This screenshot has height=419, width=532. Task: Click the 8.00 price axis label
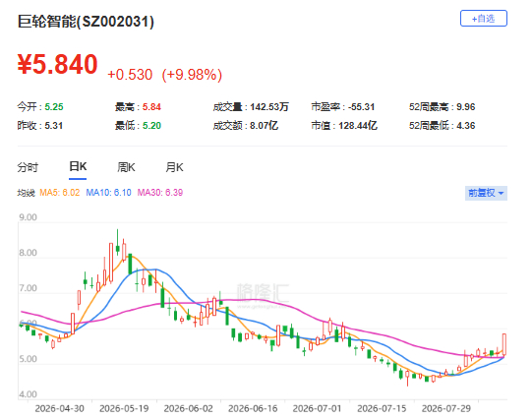click(28, 253)
